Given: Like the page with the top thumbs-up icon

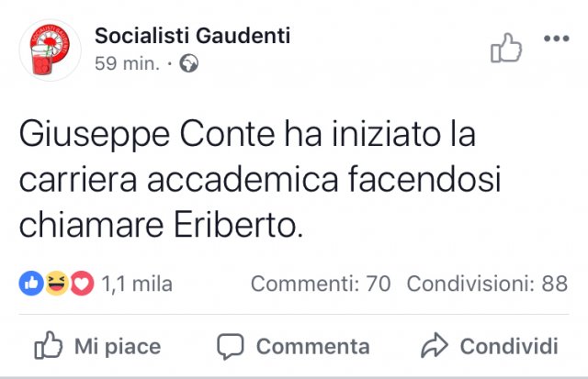Looking at the screenshot, I should [506, 48].
